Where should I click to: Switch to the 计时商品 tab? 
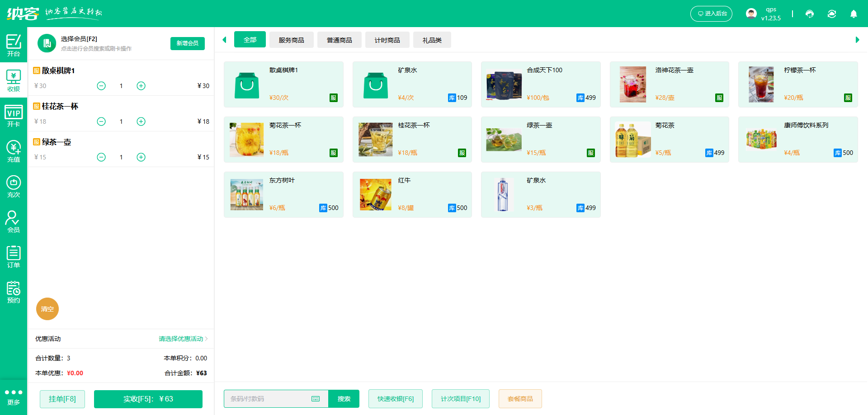tap(387, 40)
